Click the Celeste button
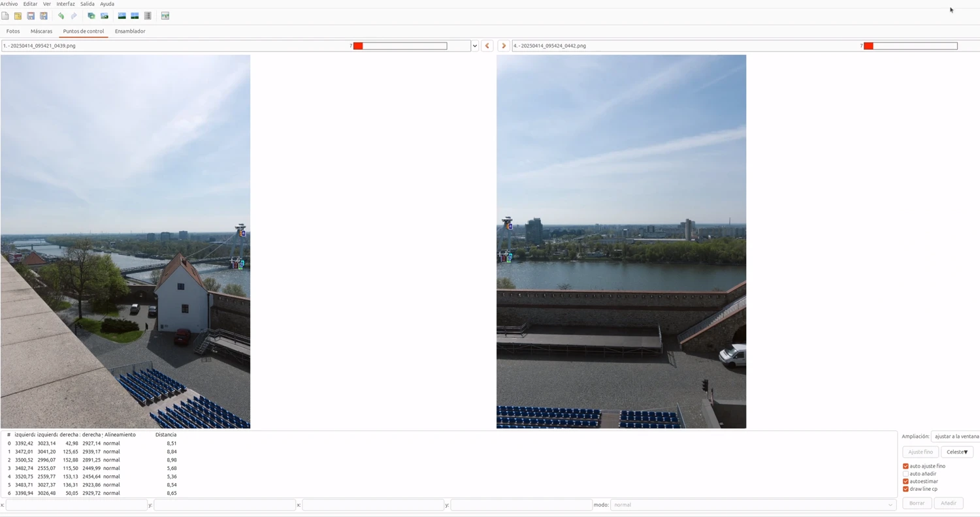The width and height of the screenshot is (980, 517). click(956, 452)
